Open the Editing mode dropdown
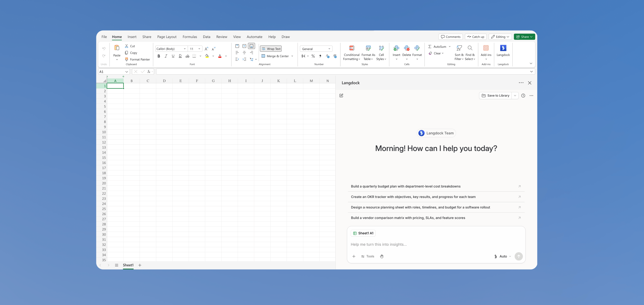Image resolution: width=644 pixels, height=305 pixels. click(500, 37)
